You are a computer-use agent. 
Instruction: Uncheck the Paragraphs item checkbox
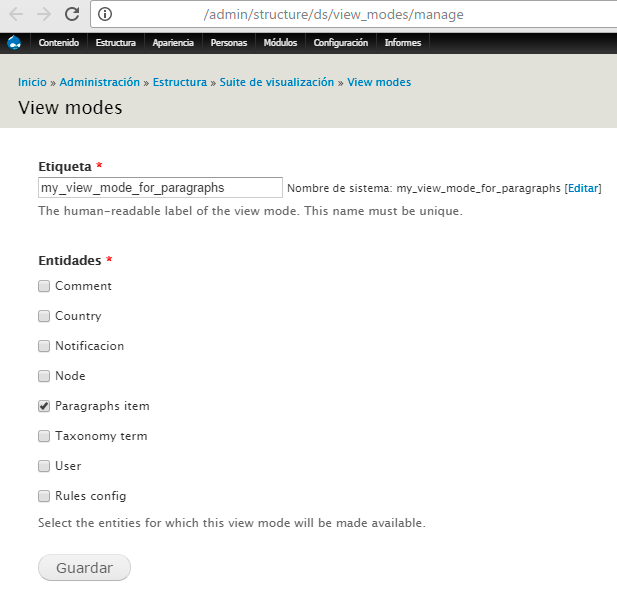click(44, 406)
